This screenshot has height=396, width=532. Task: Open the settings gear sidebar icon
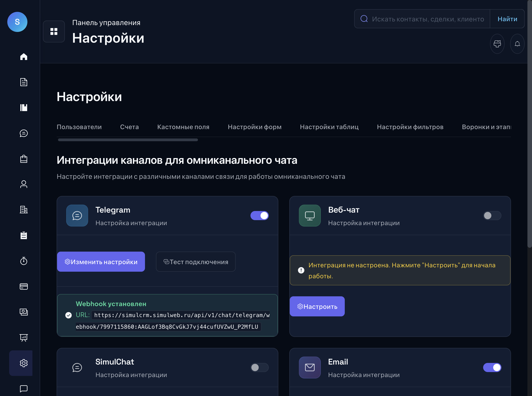click(24, 363)
